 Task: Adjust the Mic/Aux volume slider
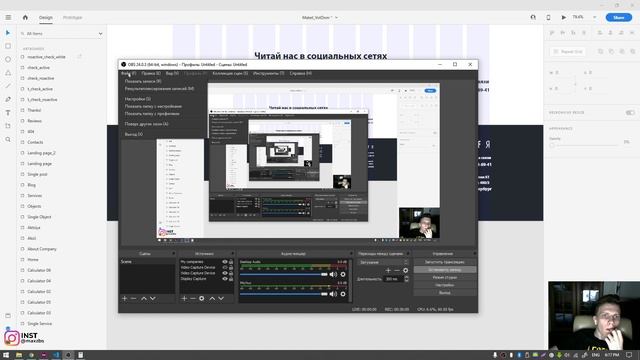coord(284,294)
